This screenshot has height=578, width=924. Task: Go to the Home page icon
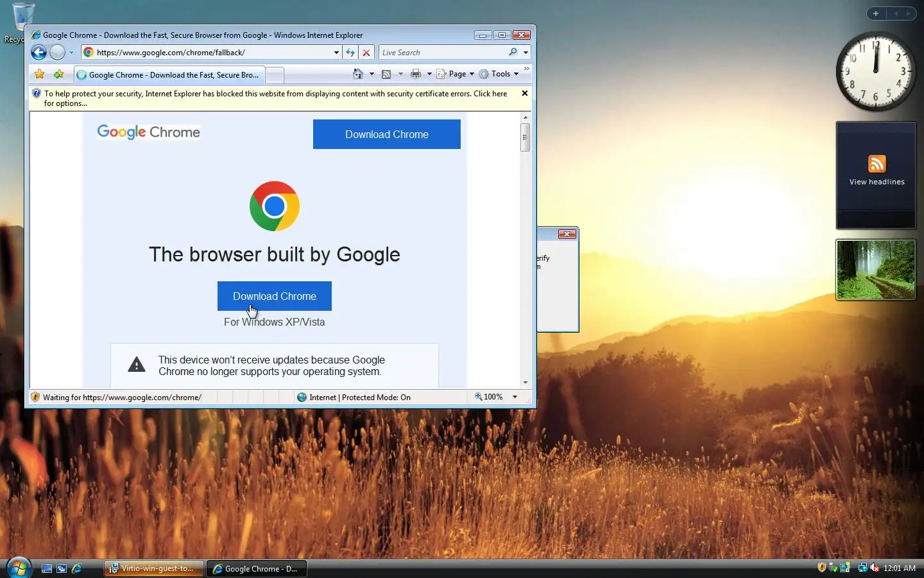tap(358, 74)
